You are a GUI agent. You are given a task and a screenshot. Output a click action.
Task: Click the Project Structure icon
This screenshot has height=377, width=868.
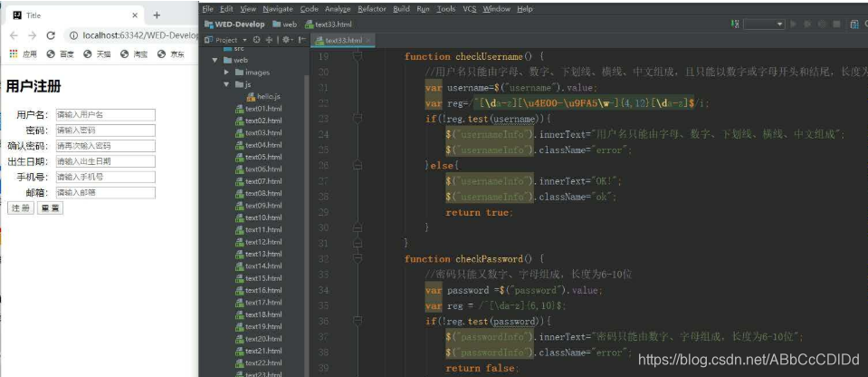[855, 24]
